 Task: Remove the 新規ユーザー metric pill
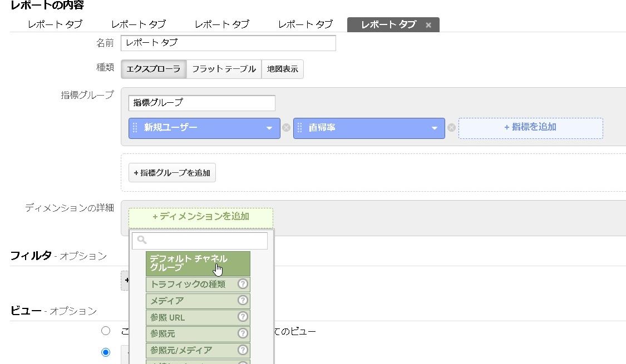coord(286,128)
